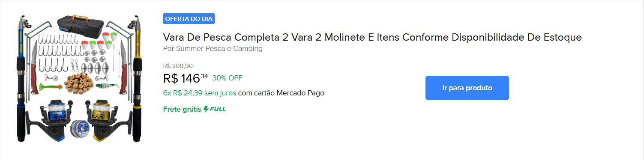Select the 'OFERTA DO DIA' badge

coord(189,19)
